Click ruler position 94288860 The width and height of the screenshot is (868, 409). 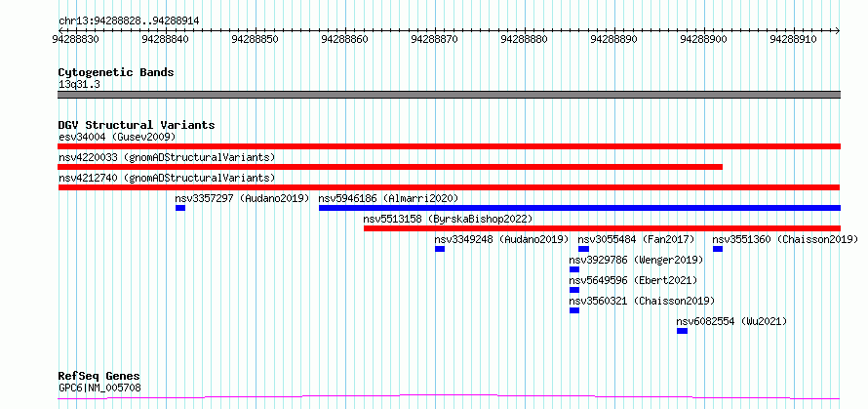pyautogui.click(x=344, y=39)
